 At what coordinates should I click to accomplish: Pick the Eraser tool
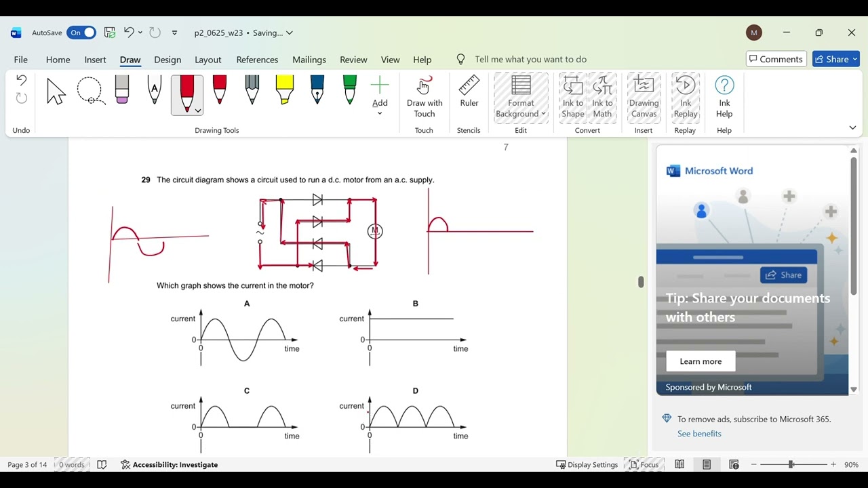(x=122, y=89)
